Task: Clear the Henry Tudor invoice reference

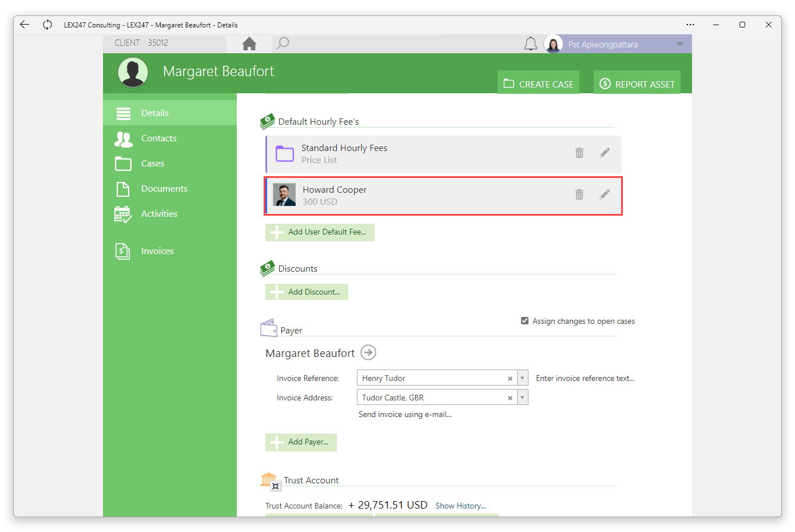Action: pos(510,379)
